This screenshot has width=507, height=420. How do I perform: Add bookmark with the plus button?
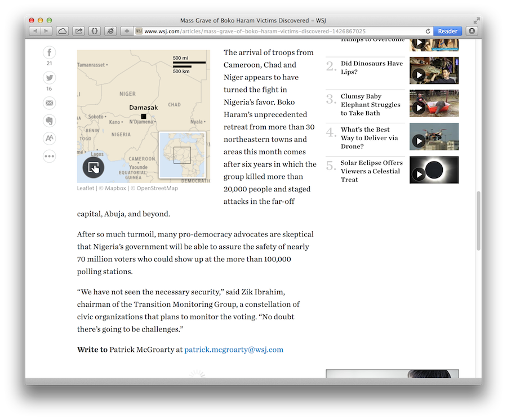(127, 31)
